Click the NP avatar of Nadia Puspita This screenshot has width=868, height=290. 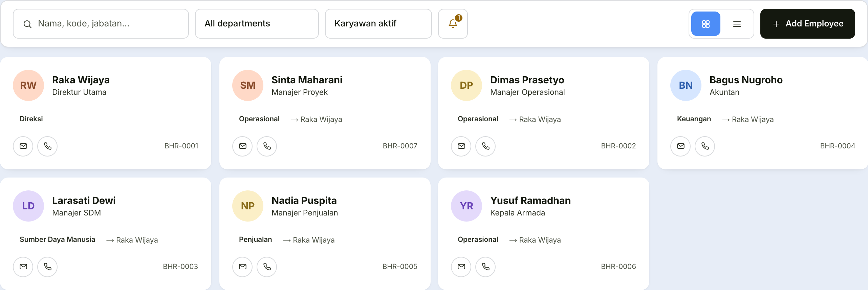click(248, 206)
